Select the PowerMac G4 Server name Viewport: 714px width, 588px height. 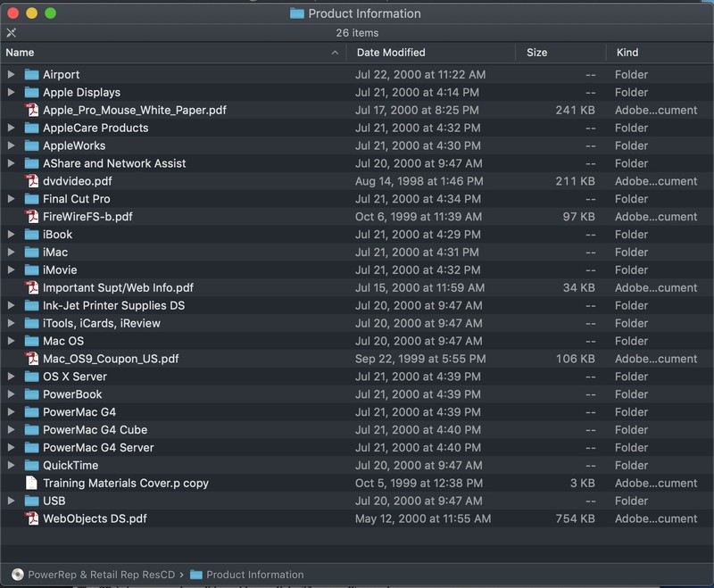pos(98,447)
